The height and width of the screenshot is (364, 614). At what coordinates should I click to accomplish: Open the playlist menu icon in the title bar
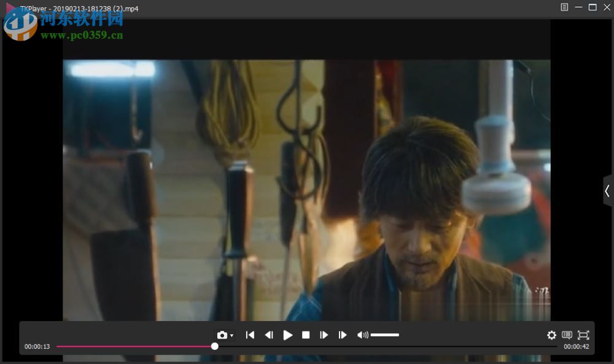(x=564, y=7)
